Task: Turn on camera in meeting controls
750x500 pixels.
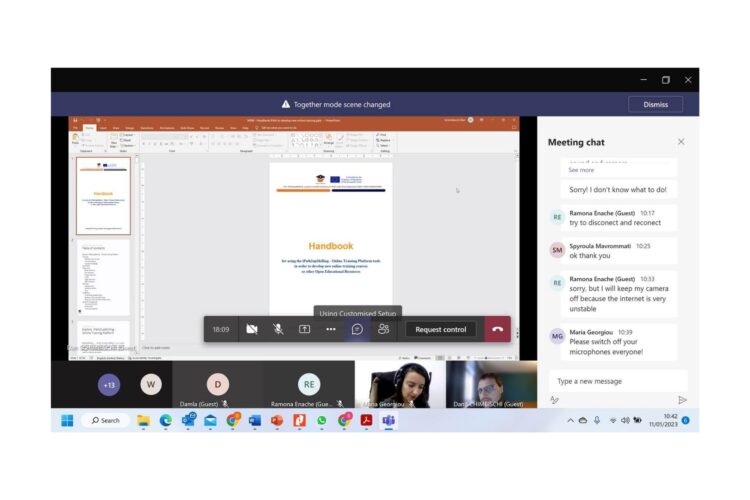Action: click(252, 329)
